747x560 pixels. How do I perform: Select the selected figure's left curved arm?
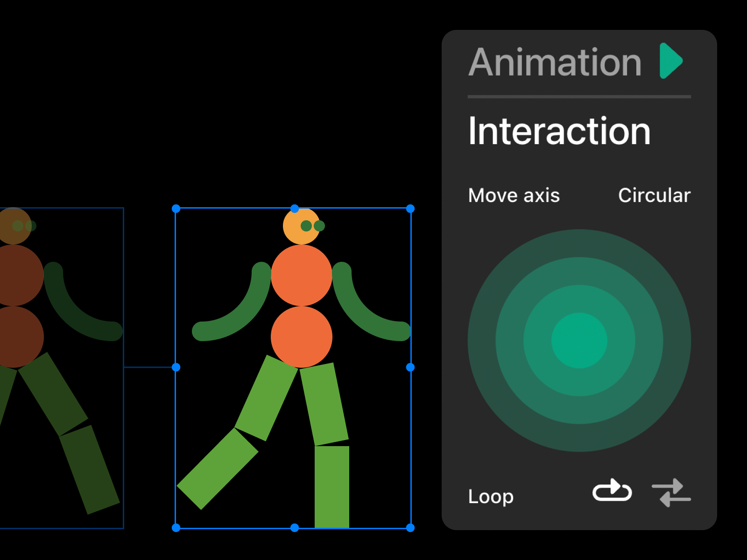pyautogui.click(x=243, y=313)
